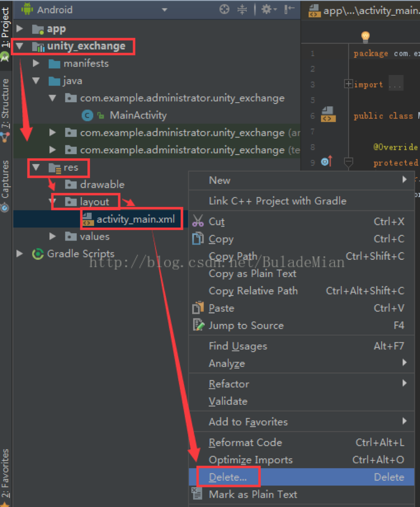
Task: Open the Refactor submenu
Action: [301, 384]
